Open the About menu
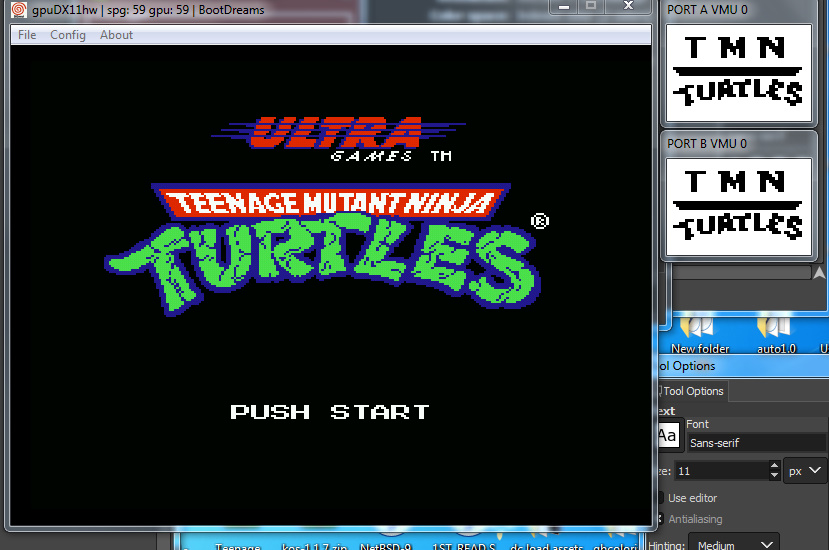Screen dimensions: 829x550 pyautogui.click(x=116, y=35)
